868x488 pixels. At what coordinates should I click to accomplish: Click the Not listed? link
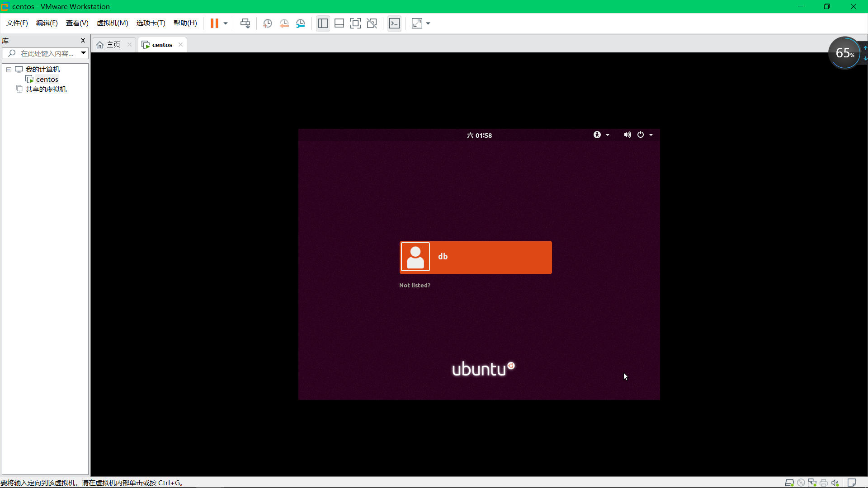pos(415,286)
